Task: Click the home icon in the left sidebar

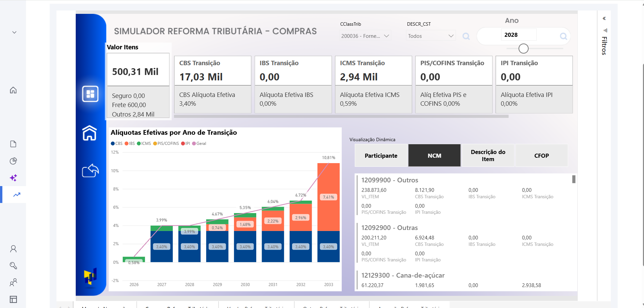Action: tap(13, 90)
